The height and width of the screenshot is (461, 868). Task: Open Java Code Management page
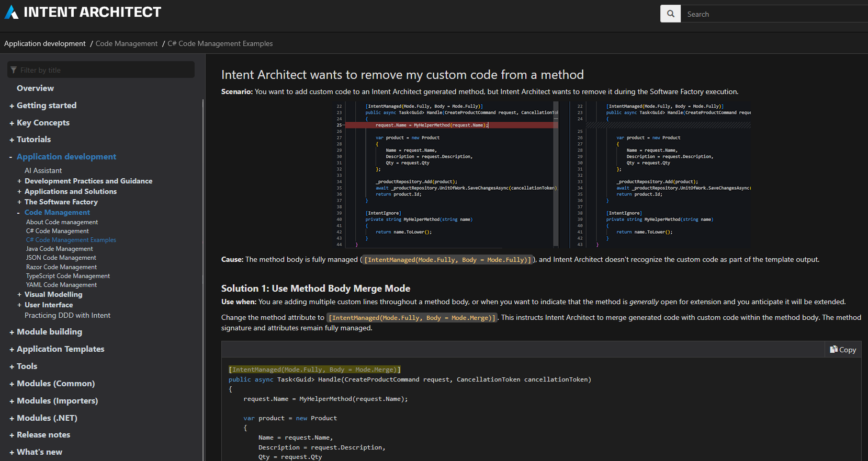60,249
